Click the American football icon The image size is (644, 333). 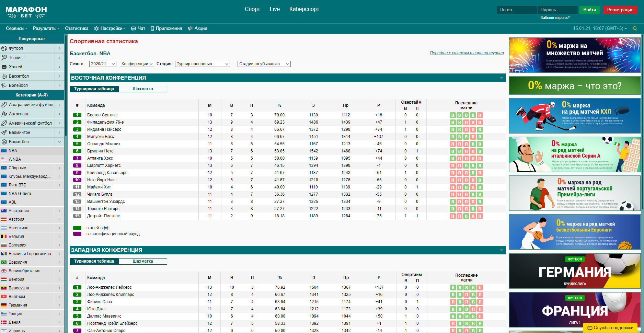tap(4, 123)
